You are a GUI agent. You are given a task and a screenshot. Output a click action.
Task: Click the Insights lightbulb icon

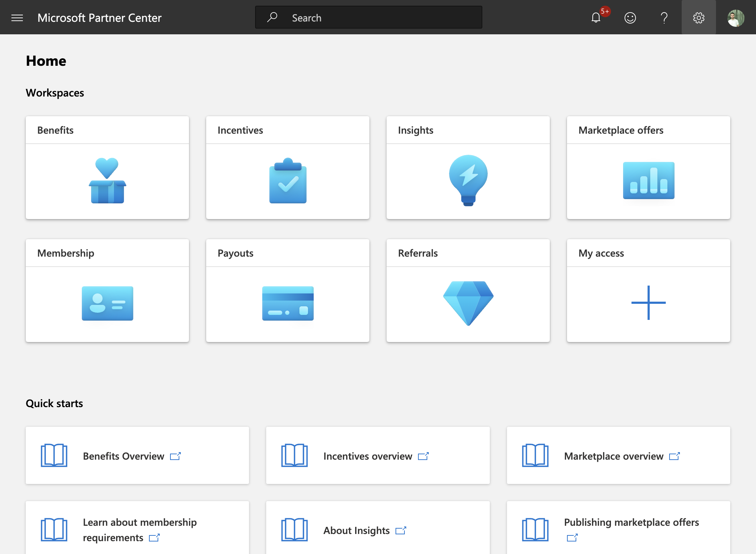point(468,180)
